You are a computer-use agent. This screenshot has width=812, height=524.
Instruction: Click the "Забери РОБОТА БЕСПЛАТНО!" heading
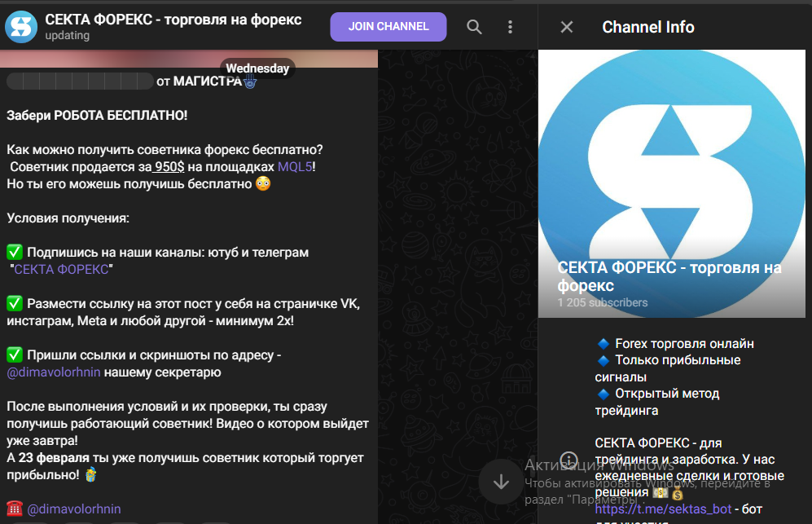pos(97,116)
